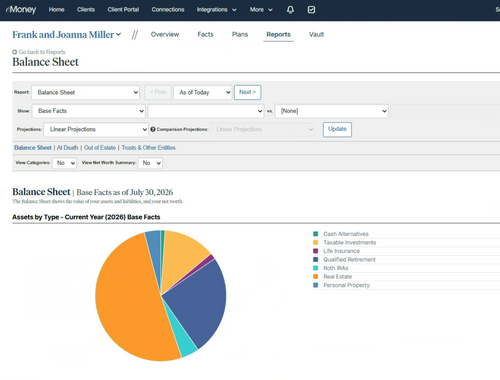Click the info icon beside Comparison Projections
500x380 pixels.
coord(153,129)
